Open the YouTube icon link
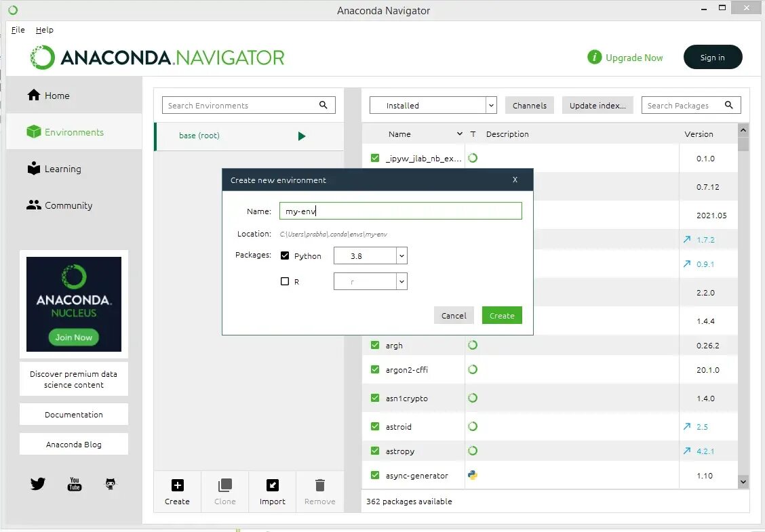765x532 pixels. pyautogui.click(x=74, y=484)
